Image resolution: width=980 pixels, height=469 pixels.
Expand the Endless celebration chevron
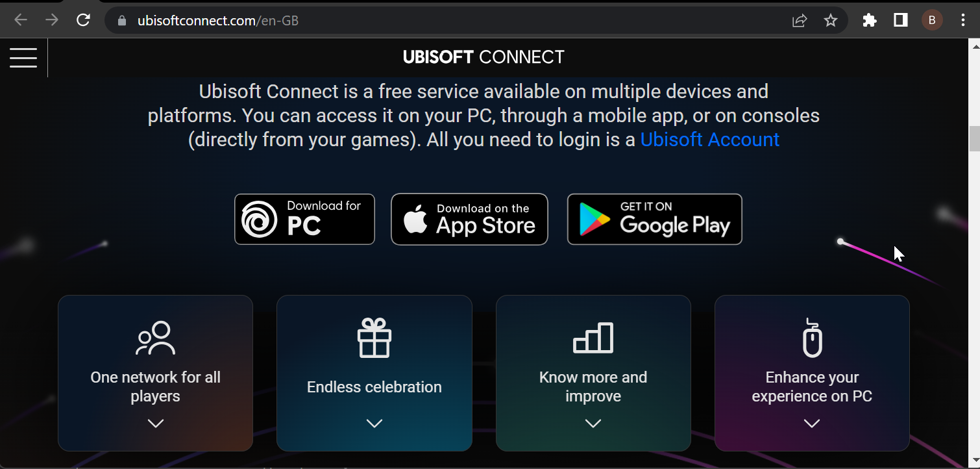[x=374, y=424]
